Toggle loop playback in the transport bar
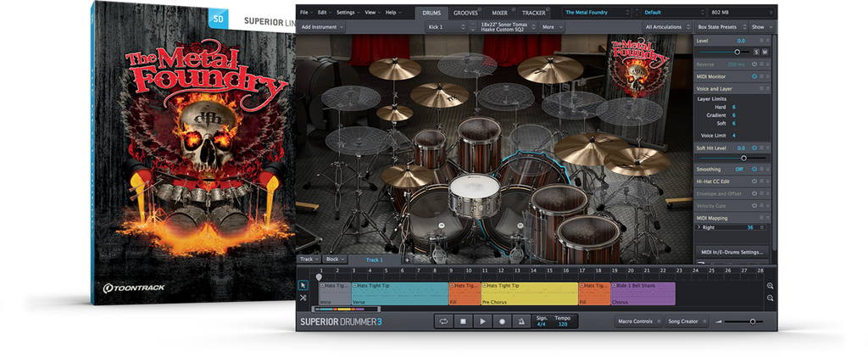Image resolution: width=868 pixels, height=357 pixels. pyautogui.click(x=442, y=321)
